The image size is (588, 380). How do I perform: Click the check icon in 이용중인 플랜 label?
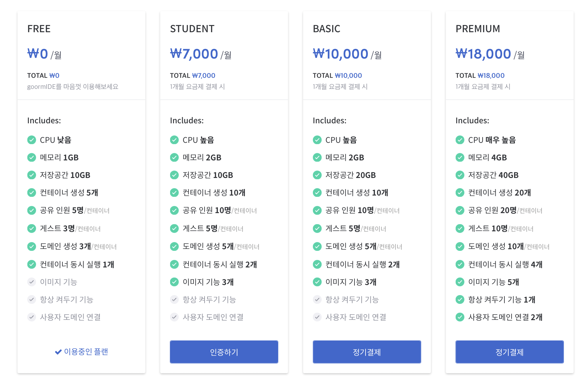point(58,352)
